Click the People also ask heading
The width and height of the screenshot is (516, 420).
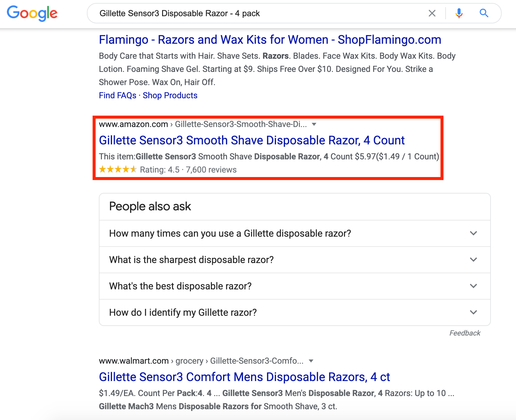[150, 206]
